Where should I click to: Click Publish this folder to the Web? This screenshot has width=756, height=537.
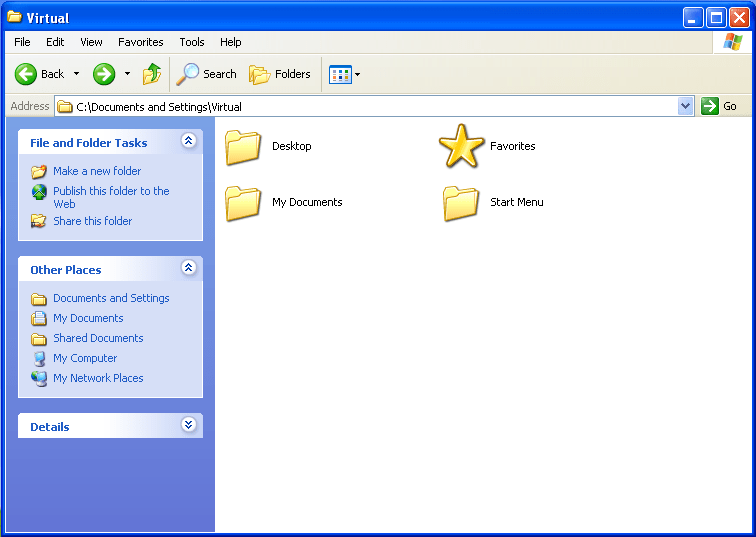point(111,197)
